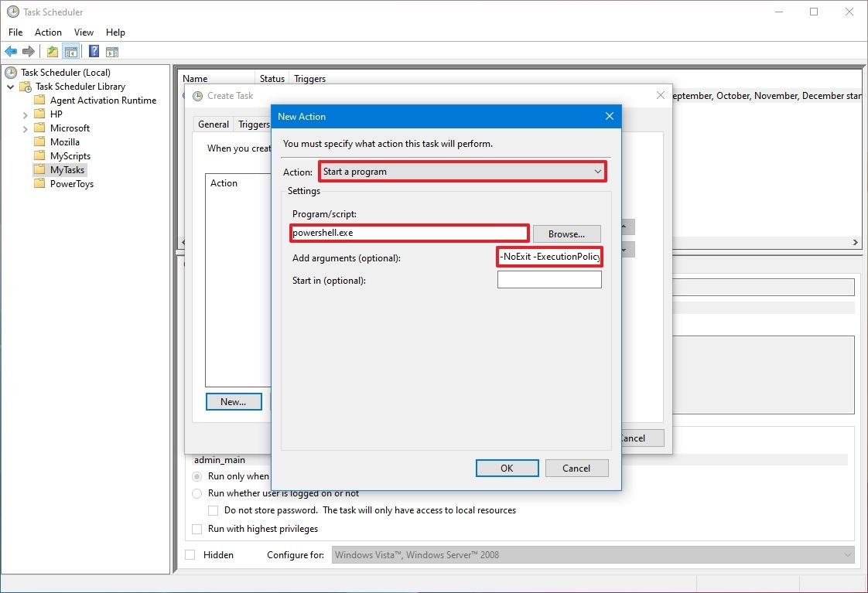Click the Show/Hide Action Pane icon
This screenshot has width=868, height=593.
(x=113, y=51)
